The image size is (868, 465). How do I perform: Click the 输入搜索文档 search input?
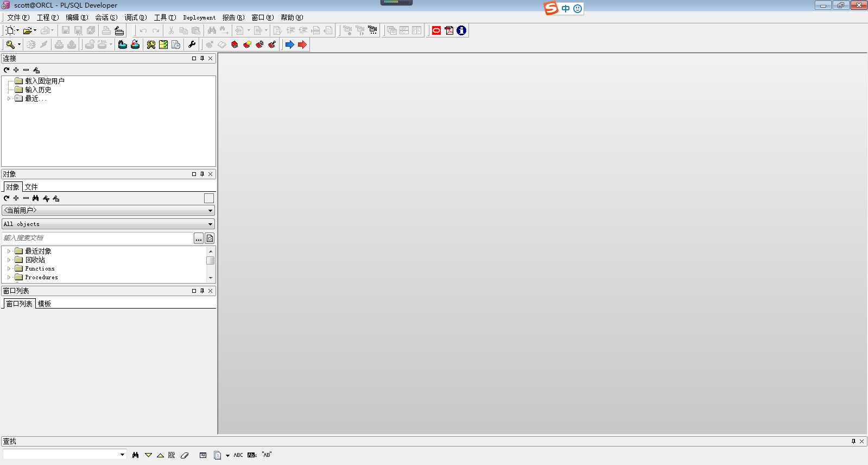[98, 238]
